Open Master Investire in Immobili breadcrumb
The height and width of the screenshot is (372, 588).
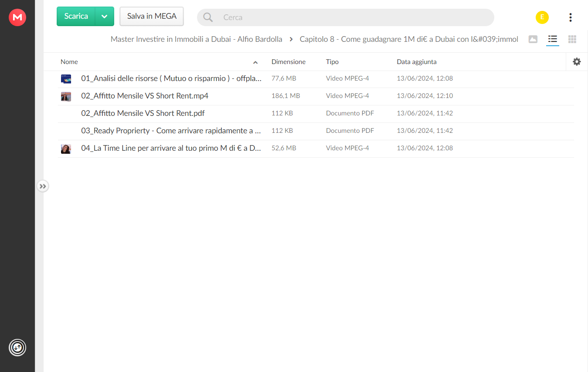click(x=196, y=39)
